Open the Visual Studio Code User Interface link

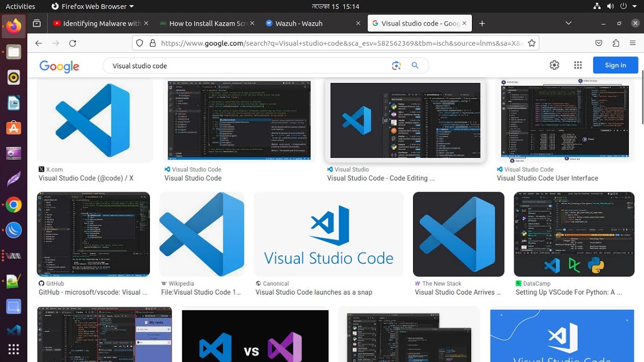[547, 178]
